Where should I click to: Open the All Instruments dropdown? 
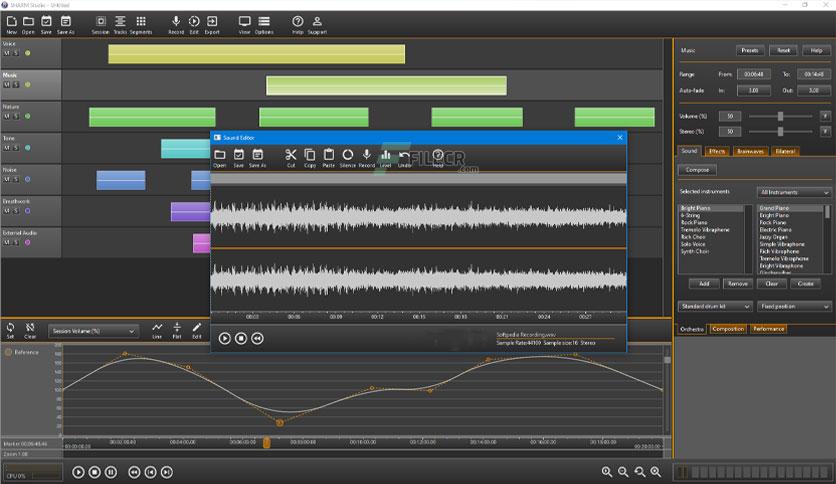tap(794, 192)
